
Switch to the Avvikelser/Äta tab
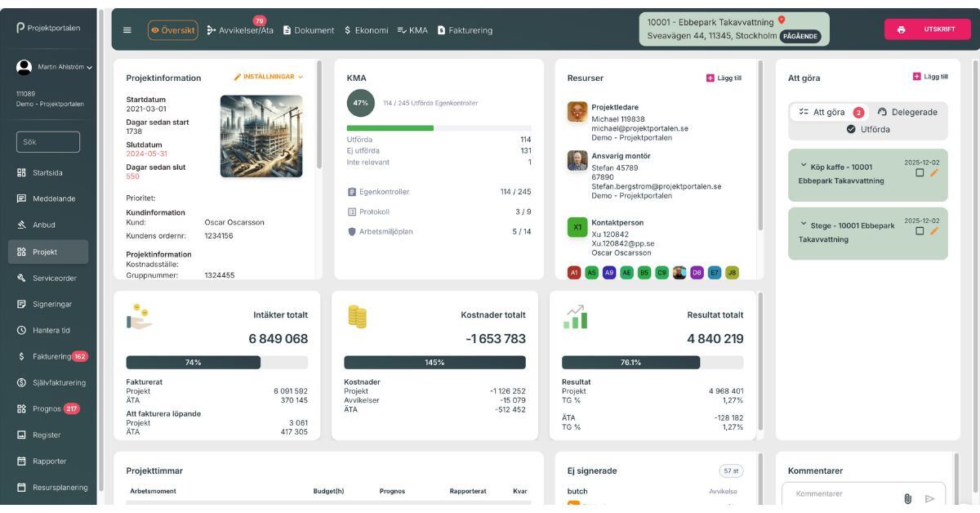[x=239, y=30]
